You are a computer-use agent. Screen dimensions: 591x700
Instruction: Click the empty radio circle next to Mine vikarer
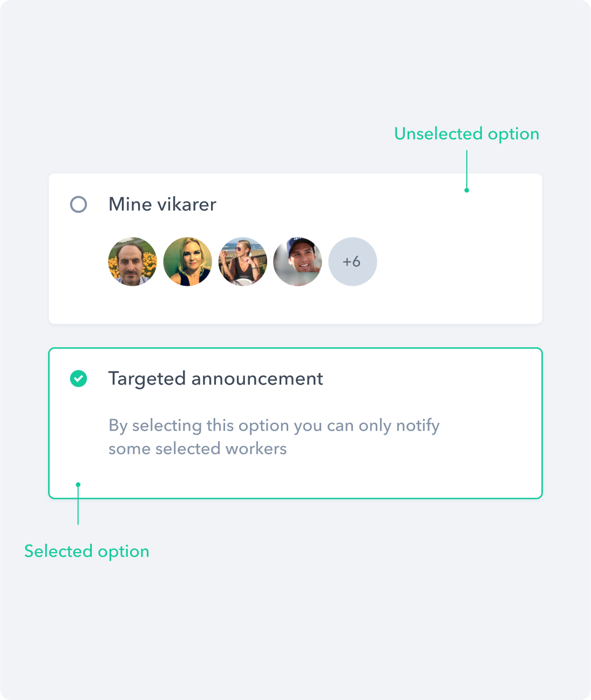pos(79,205)
